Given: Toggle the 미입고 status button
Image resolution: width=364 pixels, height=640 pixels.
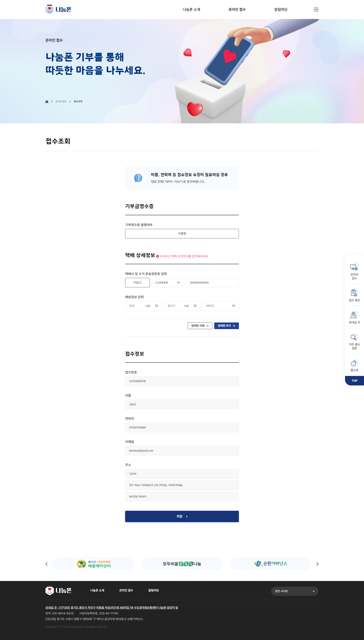Looking at the screenshot, I should [x=137, y=283].
